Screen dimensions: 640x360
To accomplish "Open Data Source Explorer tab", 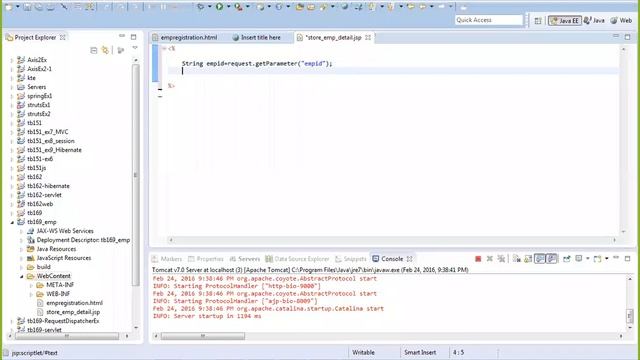I will tap(298, 259).
